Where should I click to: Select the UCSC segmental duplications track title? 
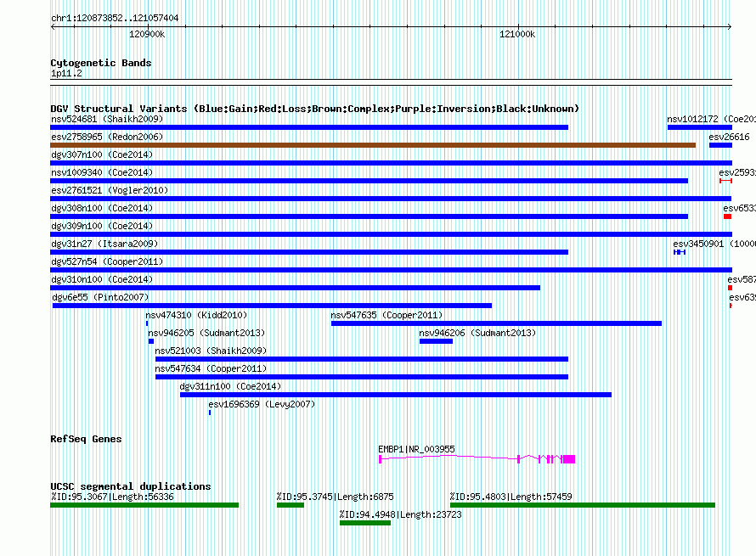(x=131, y=486)
